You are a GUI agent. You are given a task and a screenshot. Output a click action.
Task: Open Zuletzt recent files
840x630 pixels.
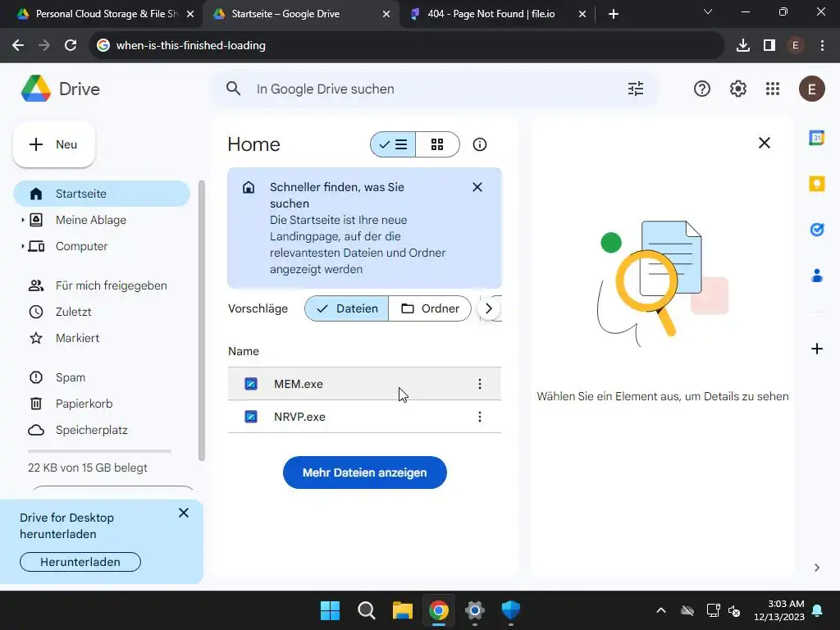click(x=102, y=312)
